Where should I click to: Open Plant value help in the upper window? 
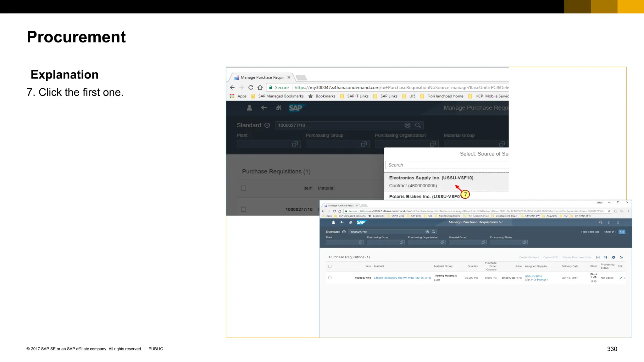295,144
